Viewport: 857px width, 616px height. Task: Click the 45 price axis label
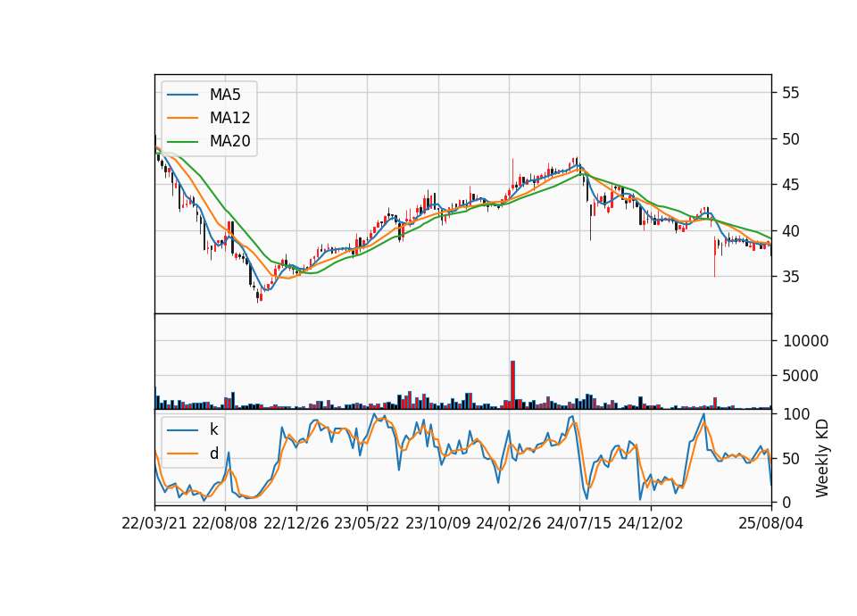(x=790, y=185)
